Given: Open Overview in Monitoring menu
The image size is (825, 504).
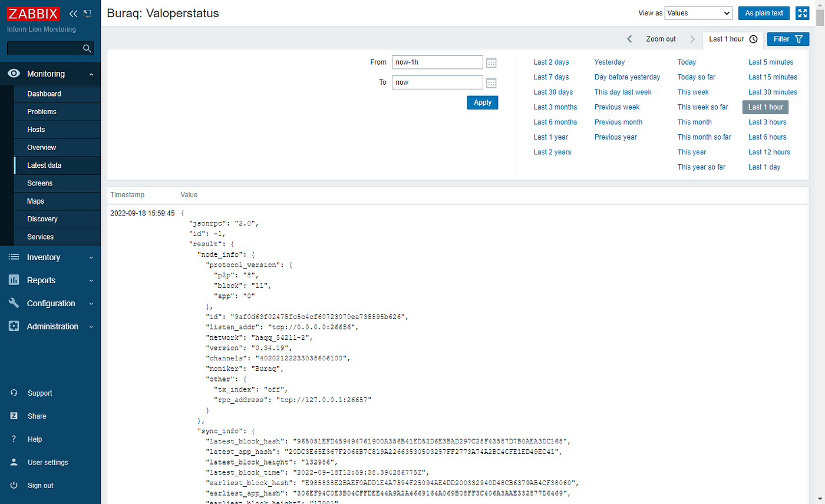Looking at the screenshot, I should pyautogui.click(x=57, y=147).
